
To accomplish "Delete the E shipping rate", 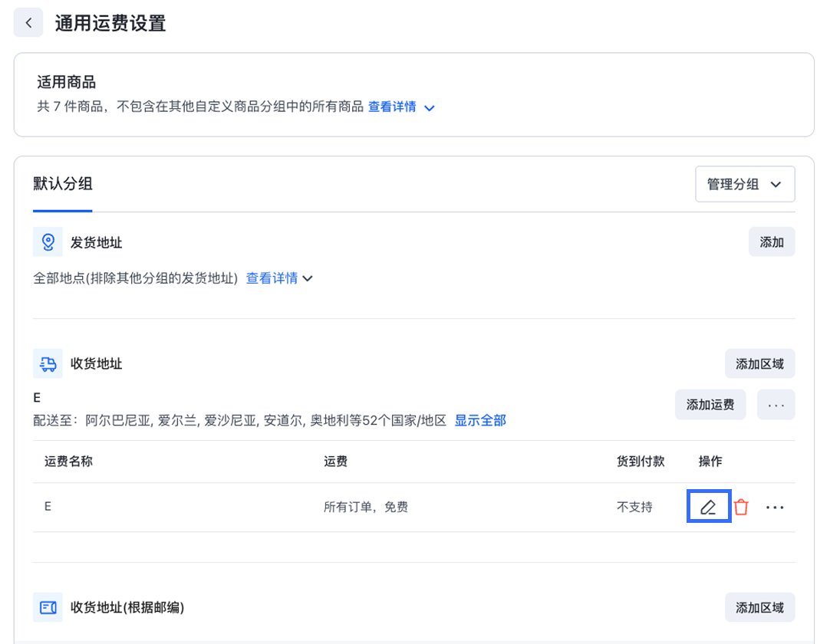I will click(741, 507).
